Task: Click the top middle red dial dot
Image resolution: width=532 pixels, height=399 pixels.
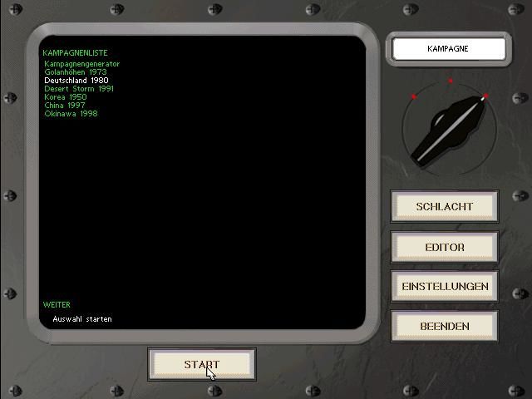Action: pos(451,81)
